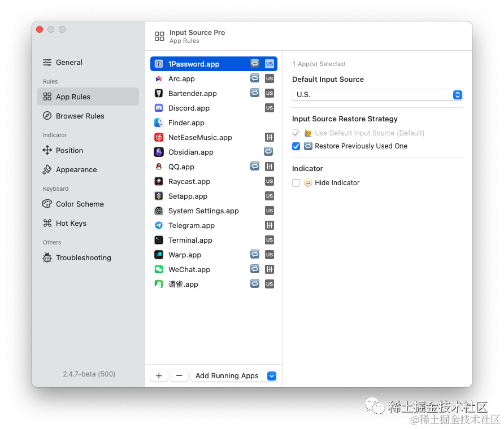This screenshot has height=429, width=504.
Task: Click the US input badge on Terminal.app
Action: pyautogui.click(x=270, y=240)
